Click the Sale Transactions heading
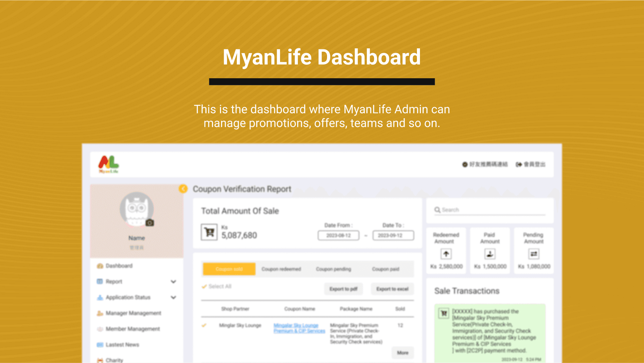The image size is (644, 363). 467,291
